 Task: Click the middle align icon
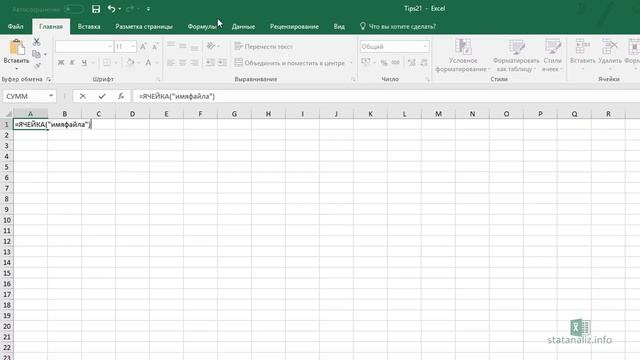tap(182, 46)
